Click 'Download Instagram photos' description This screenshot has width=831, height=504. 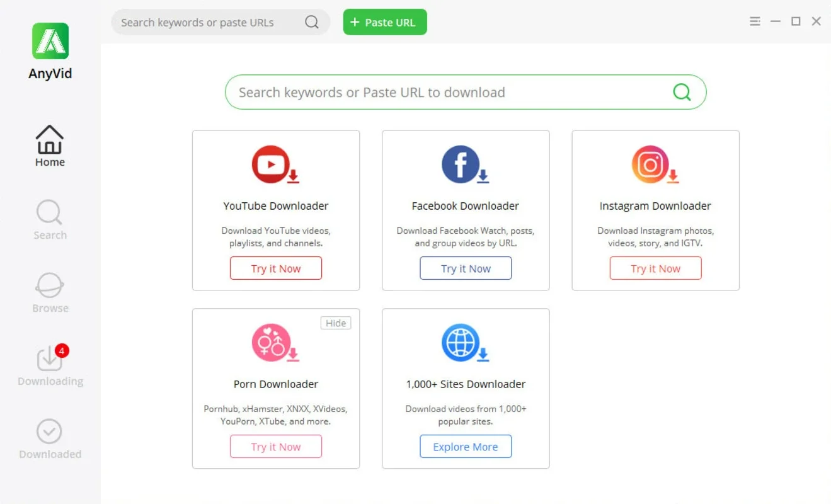pos(655,237)
